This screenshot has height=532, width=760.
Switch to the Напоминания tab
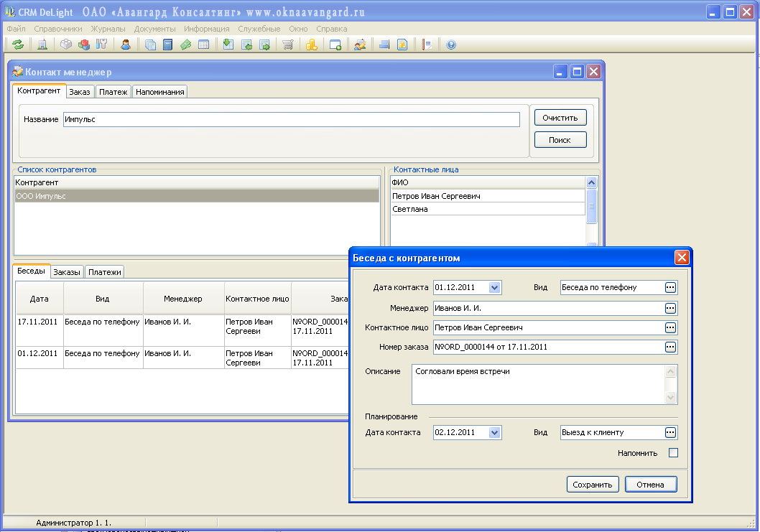[160, 92]
